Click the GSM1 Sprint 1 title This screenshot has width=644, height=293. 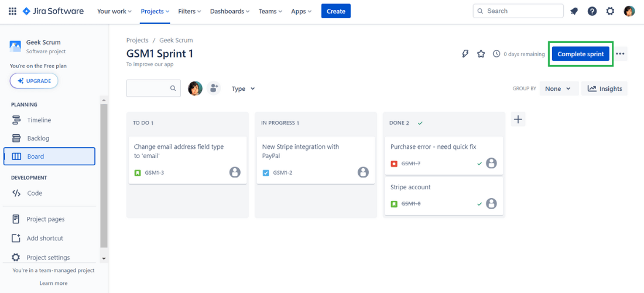point(160,54)
